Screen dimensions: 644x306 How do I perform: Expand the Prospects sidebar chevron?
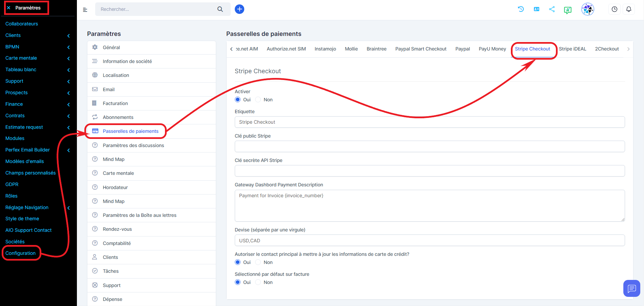69,93
